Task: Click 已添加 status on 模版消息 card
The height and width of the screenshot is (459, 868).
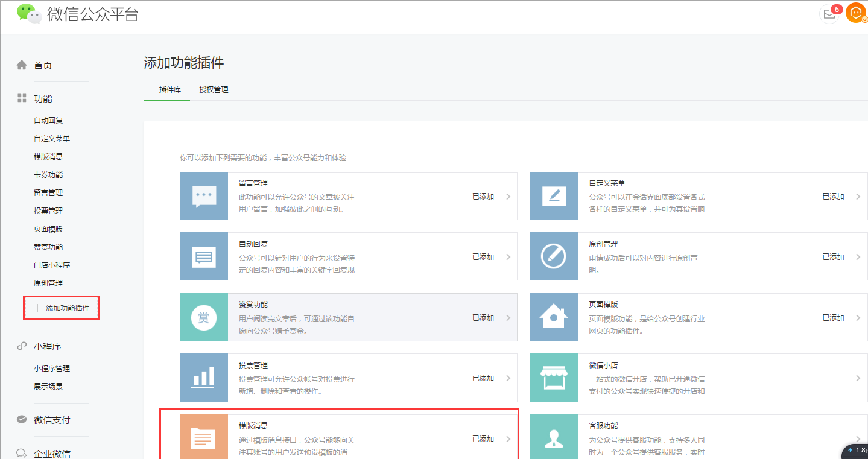Action: pos(483,439)
